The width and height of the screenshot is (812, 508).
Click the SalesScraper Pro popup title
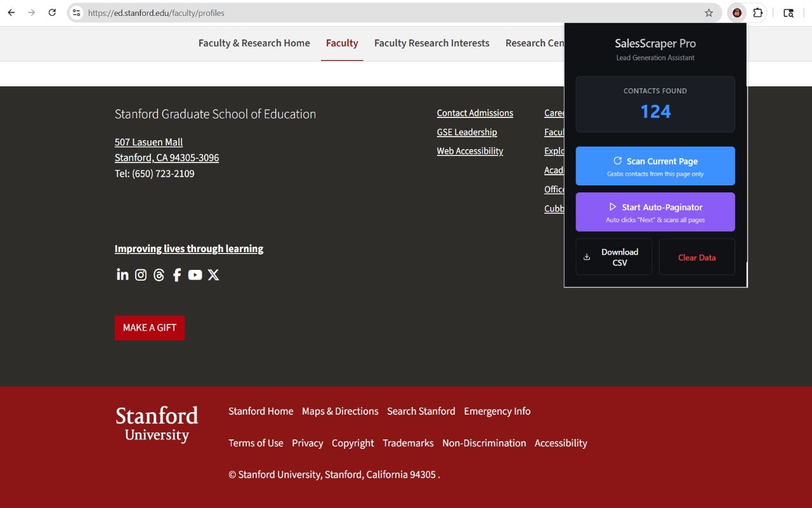655,44
